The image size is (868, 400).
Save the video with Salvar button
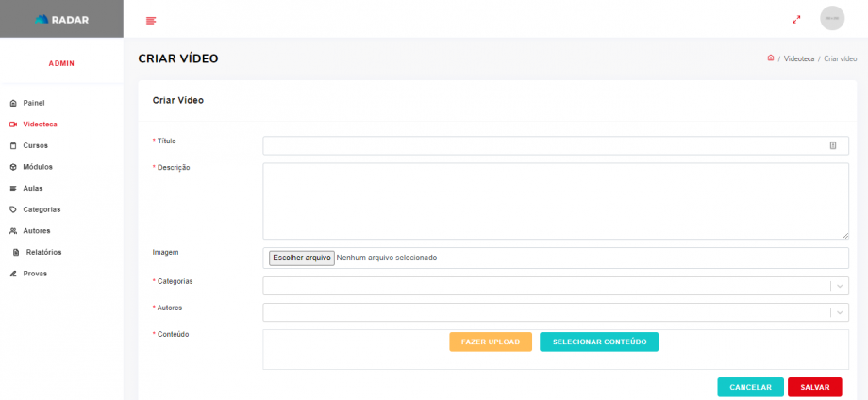click(x=814, y=387)
